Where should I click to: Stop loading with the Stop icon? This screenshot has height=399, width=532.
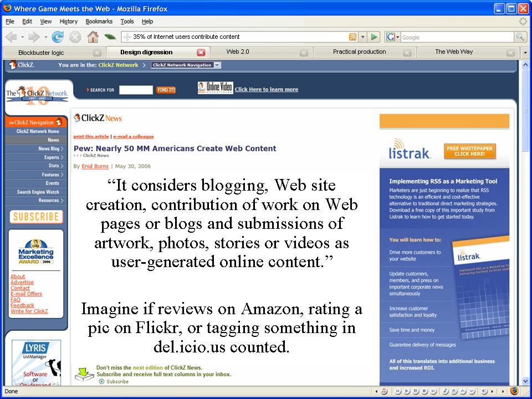75,37
